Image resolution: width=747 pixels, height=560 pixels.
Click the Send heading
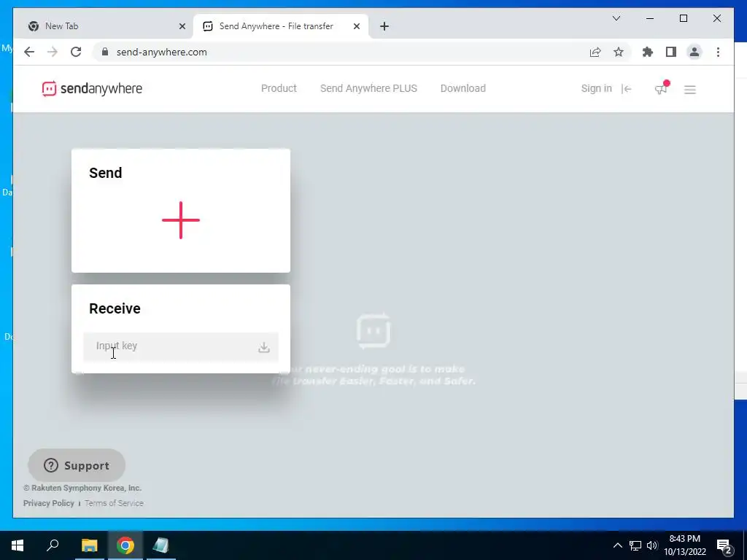click(106, 173)
